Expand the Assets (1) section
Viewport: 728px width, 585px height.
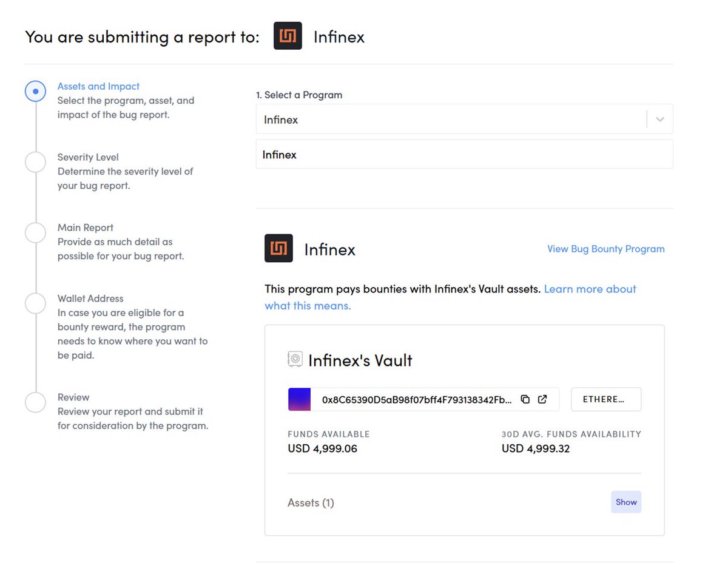311,502
